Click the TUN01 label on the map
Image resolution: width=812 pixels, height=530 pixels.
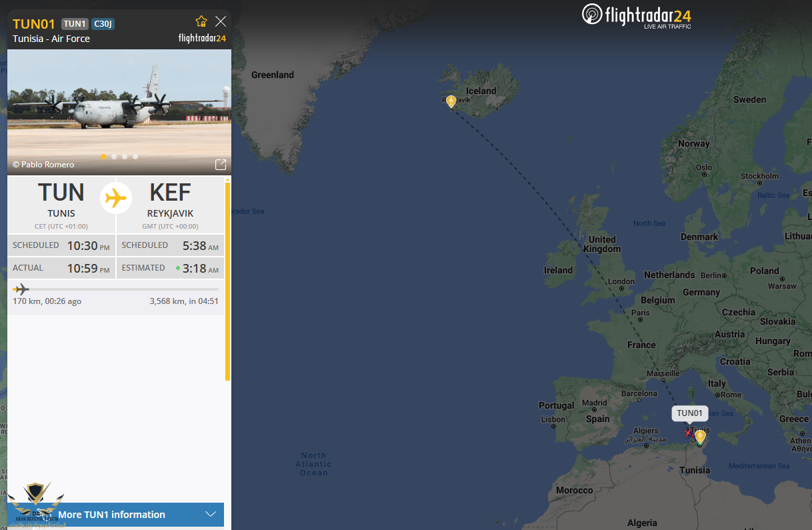(690, 413)
